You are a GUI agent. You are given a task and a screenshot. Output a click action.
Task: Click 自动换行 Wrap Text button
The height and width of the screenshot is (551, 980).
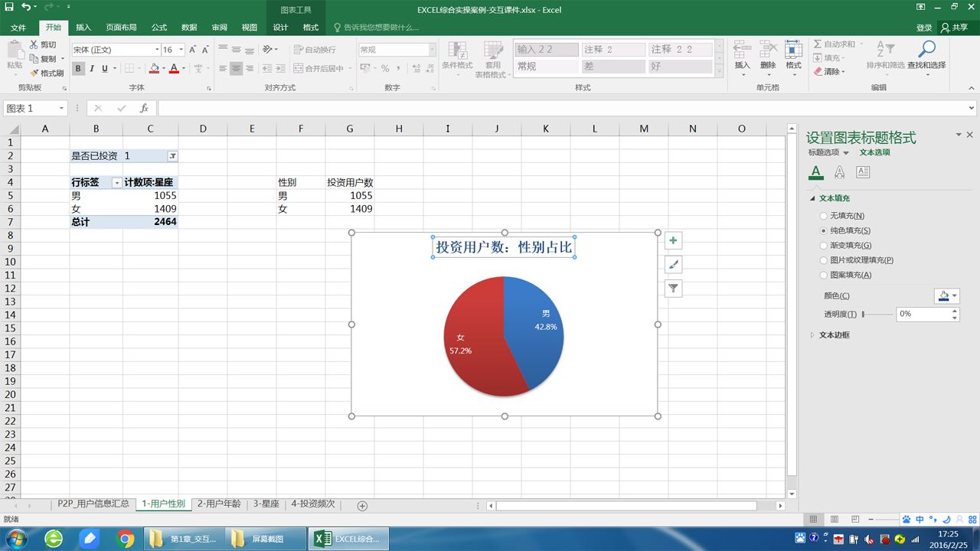click(x=315, y=50)
